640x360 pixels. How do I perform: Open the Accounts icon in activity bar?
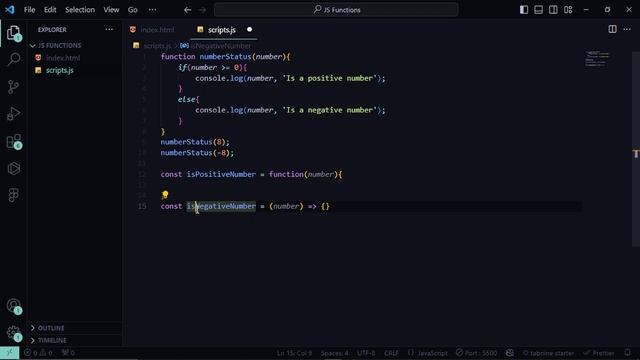[13, 306]
